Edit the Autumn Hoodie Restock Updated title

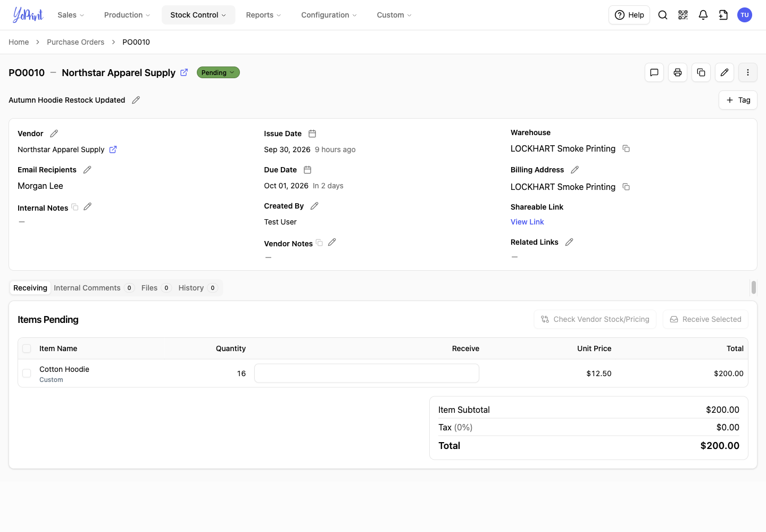pos(136,100)
